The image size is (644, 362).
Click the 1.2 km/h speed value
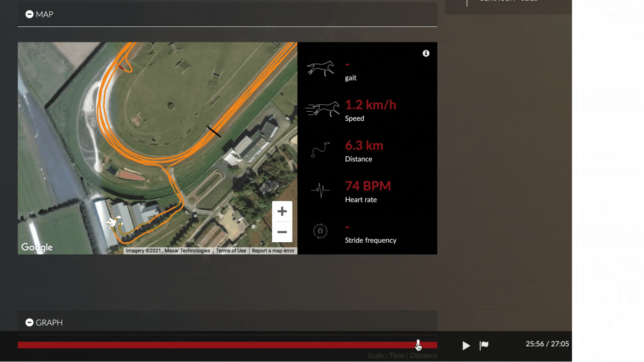[370, 105]
